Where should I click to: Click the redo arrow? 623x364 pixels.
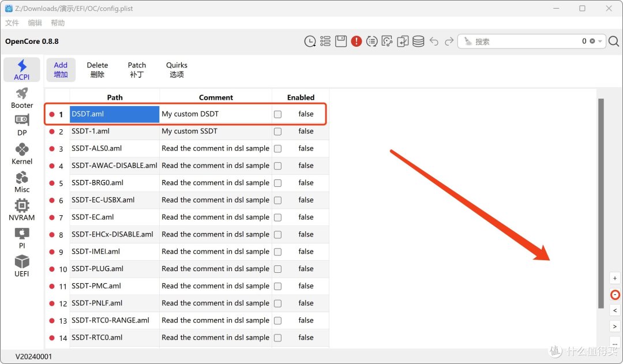click(x=449, y=42)
